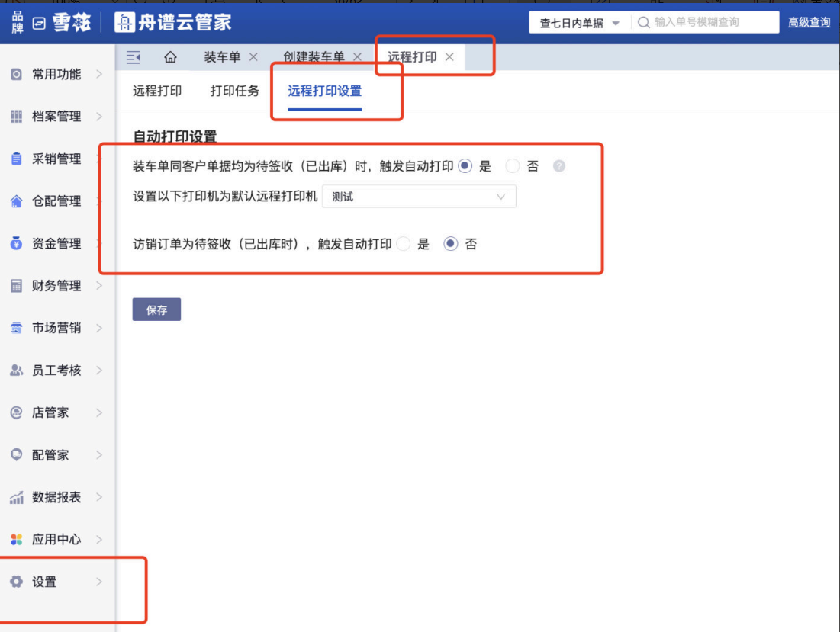Click the 应用中心 colorful apps icon
This screenshot has width=840, height=632.
pos(17,540)
